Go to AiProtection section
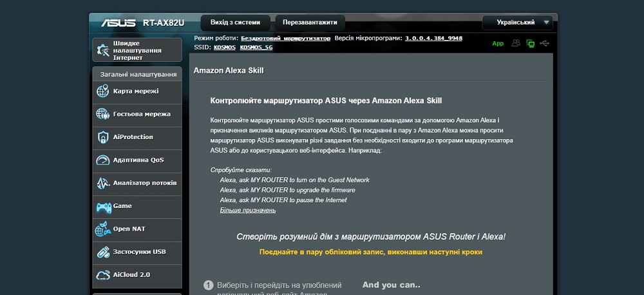Screen dimensions: 644x295 (137, 137)
